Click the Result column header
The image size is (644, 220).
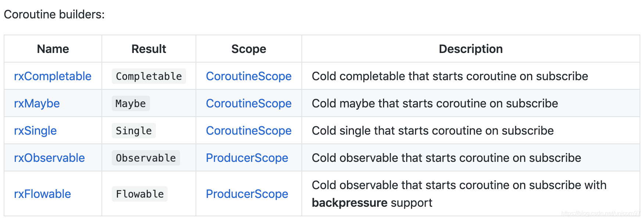149,49
